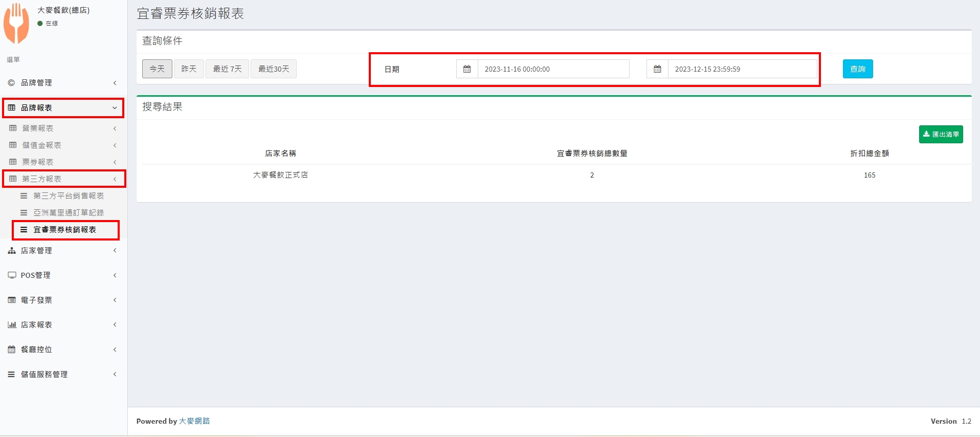Image resolution: width=980 pixels, height=437 pixels.
Task: Click the 店家報表 bar chart icon
Action: tap(12, 325)
